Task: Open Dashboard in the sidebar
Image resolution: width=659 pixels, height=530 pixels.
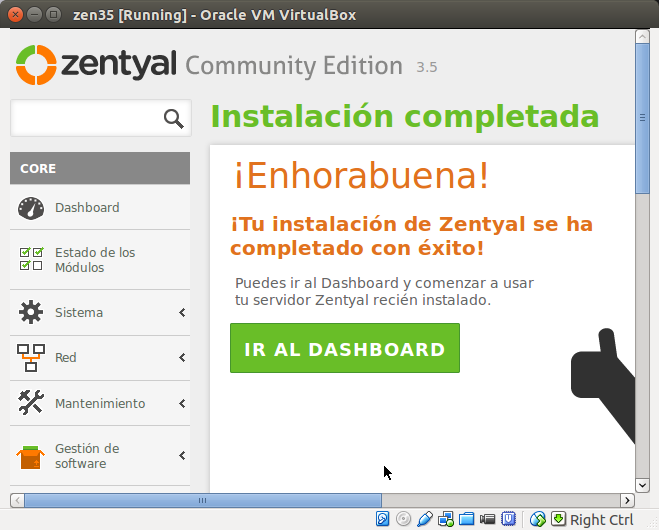Action: [x=100, y=208]
